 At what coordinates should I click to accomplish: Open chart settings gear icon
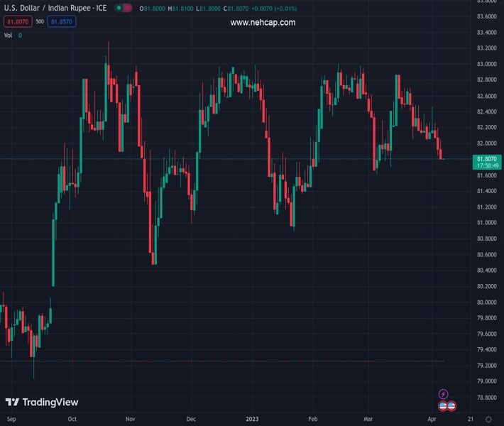[488, 420]
